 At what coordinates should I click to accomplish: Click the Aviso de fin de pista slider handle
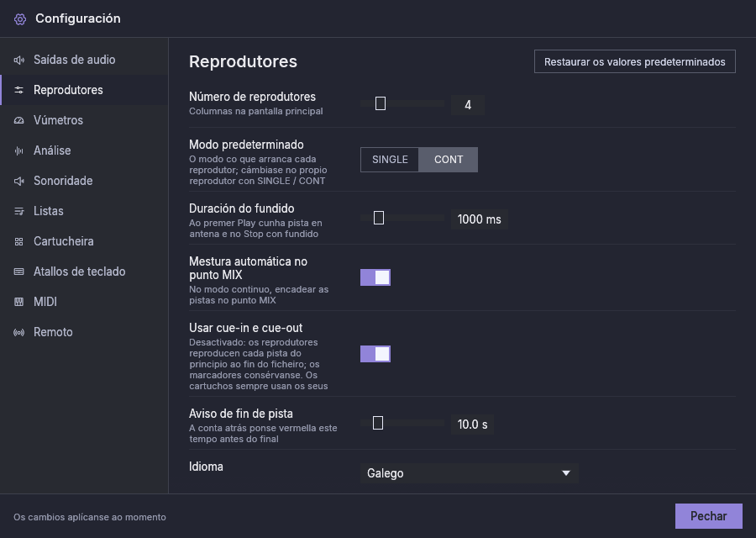click(x=378, y=423)
